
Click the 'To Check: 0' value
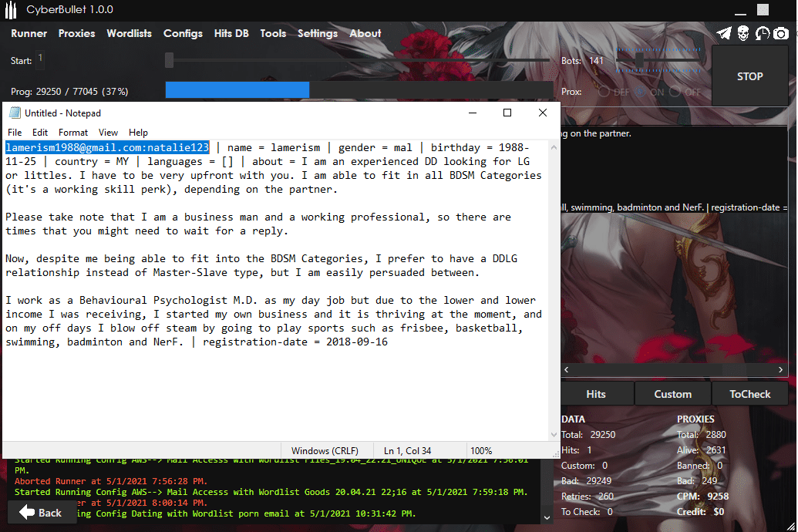coord(610,511)
